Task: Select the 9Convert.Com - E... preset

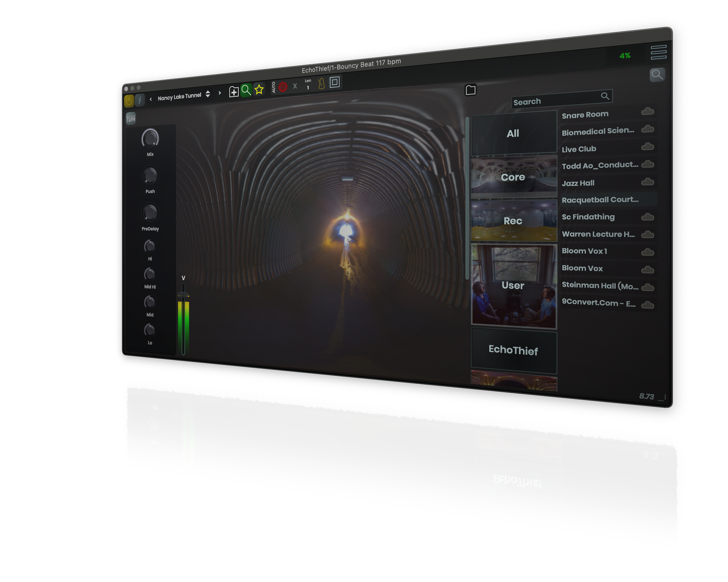Action: click(609, 303)
